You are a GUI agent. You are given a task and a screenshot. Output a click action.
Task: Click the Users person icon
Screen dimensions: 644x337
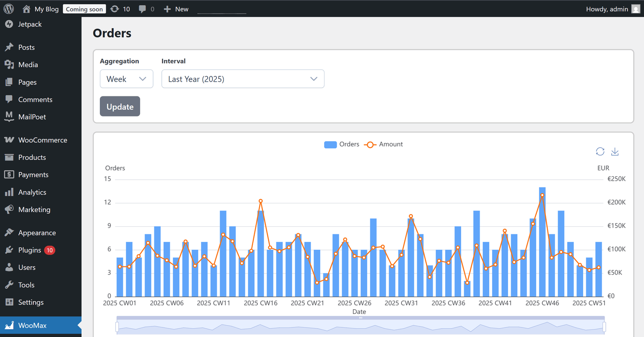[9, 267]
